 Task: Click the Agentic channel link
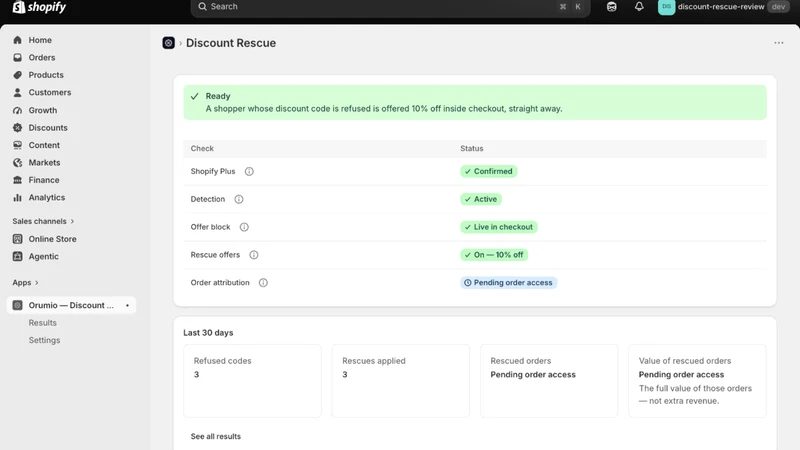[x=43, y=256]
